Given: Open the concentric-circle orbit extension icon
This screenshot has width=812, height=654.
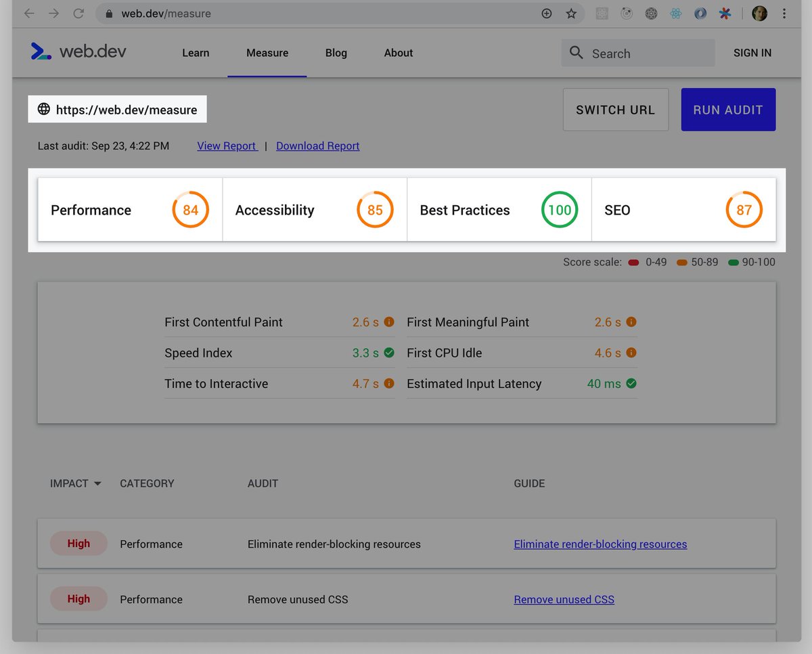Looking at the screenshot, I should (627, 14).
